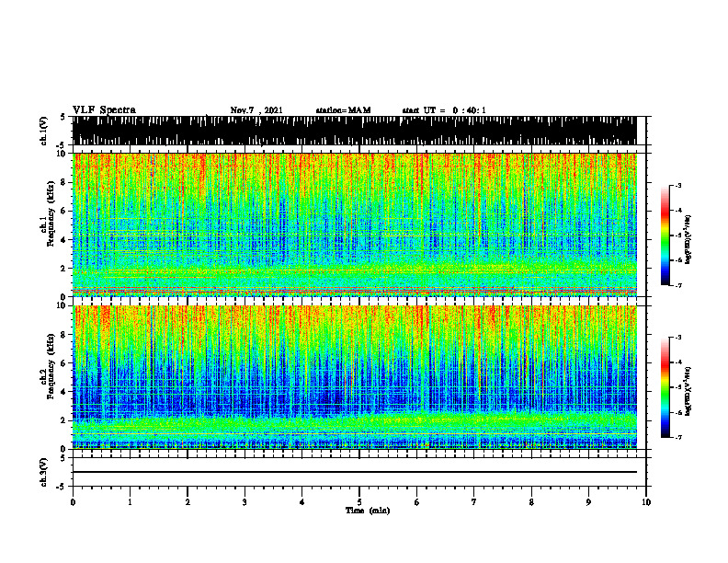The image size is (728, 563).
Task: Click the "-3" label on ch.1 colorbar
Action: tap(678, 186)
